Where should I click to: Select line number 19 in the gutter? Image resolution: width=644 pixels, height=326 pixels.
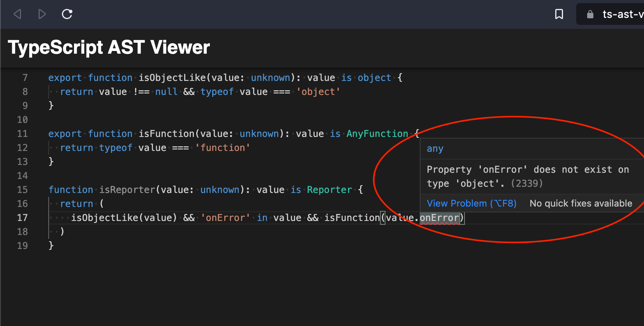[x=23, y=246]
